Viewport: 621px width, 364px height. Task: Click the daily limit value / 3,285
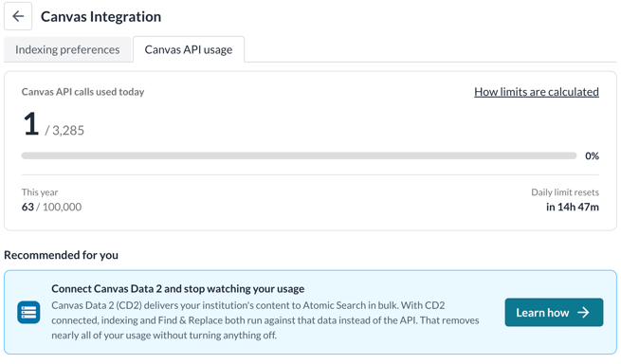tap(64, 130)
